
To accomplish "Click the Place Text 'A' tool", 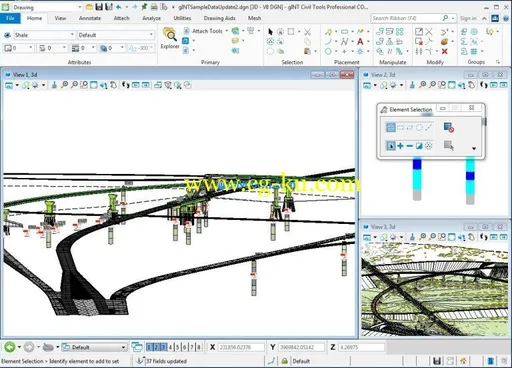I will pyautogui.click(x=360, y=42).
